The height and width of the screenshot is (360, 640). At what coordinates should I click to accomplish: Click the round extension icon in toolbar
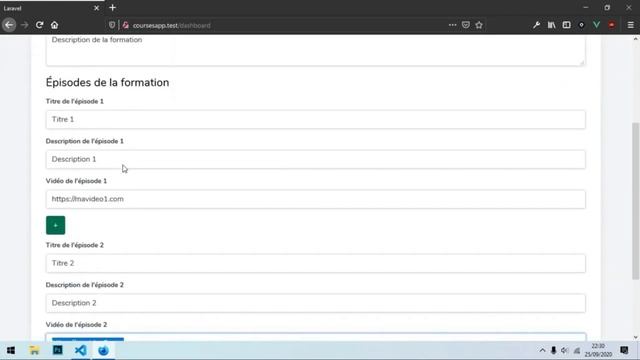point(582,25)
